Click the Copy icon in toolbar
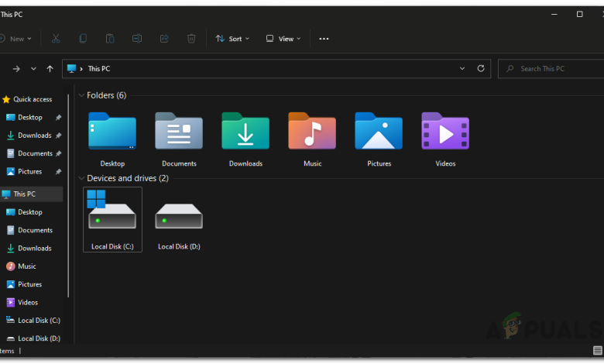The width and height of the screenshot is (604, 364). click(x=83, y=39)
